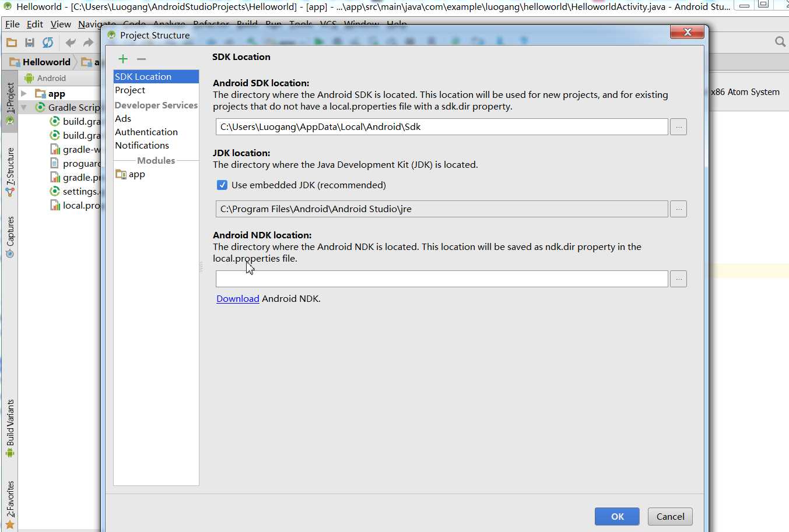The image size is (789, 532).
Task: Browse for Android SDK location with ellipsis button
Action: pyautogui.click(x=678, y=127)
